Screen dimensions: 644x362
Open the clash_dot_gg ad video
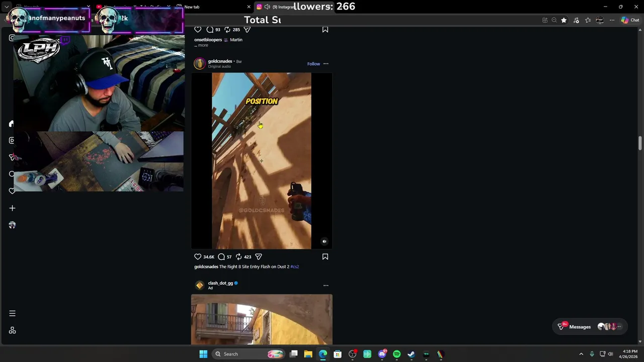pyautogui.click(x=262, y=320)
